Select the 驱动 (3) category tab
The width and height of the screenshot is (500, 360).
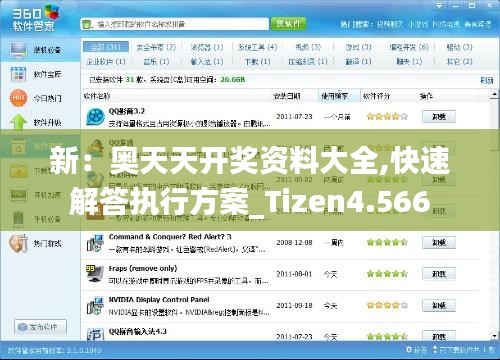coord(459,47)
